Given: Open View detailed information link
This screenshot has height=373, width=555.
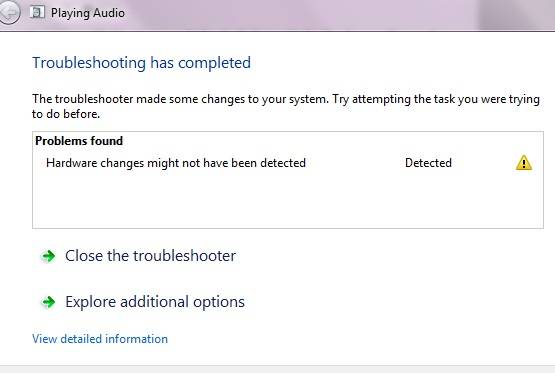Looking at the screenshot, I should coord(100,339).
